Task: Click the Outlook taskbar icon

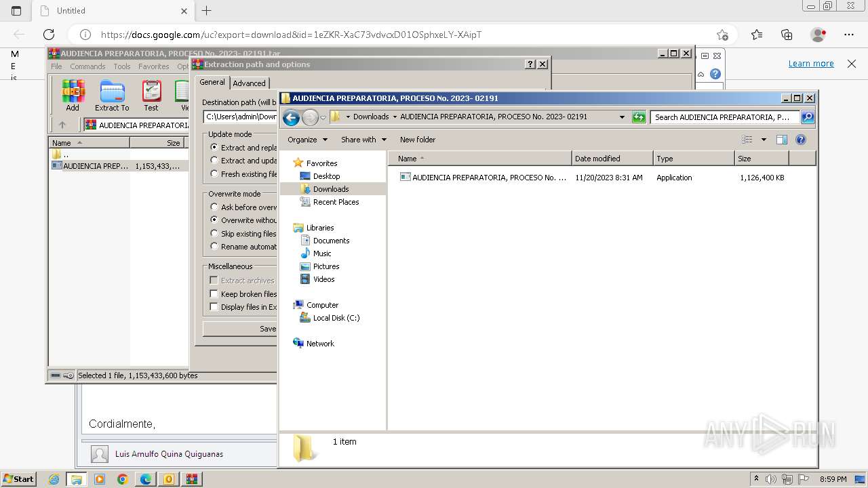Action: pyautogui.click(x=168, y=479)
